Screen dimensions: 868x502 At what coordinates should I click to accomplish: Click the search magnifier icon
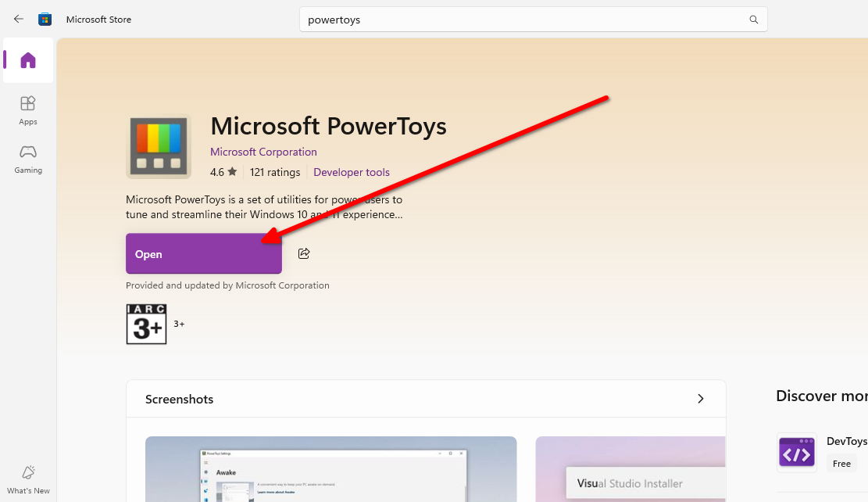point(752,19)
